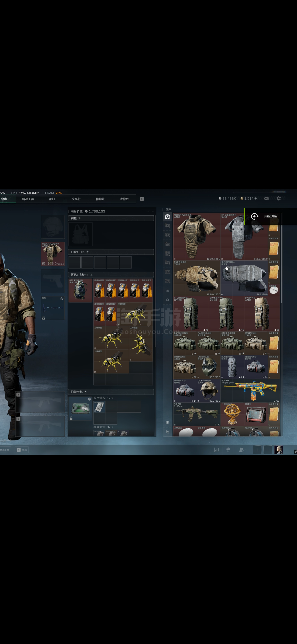Click the equipped GTO backpack slot
This screenshot has width=297, height=644.
point(80,290)
